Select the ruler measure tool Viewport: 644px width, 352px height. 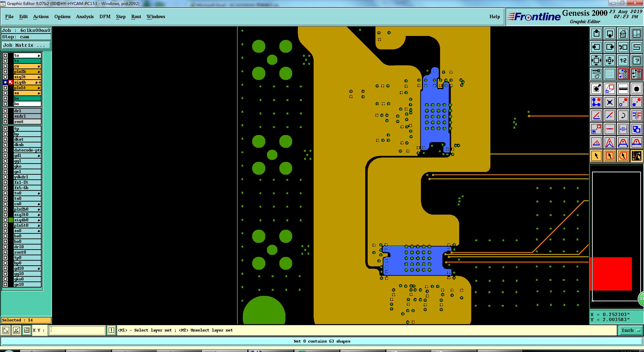point(623,89)
